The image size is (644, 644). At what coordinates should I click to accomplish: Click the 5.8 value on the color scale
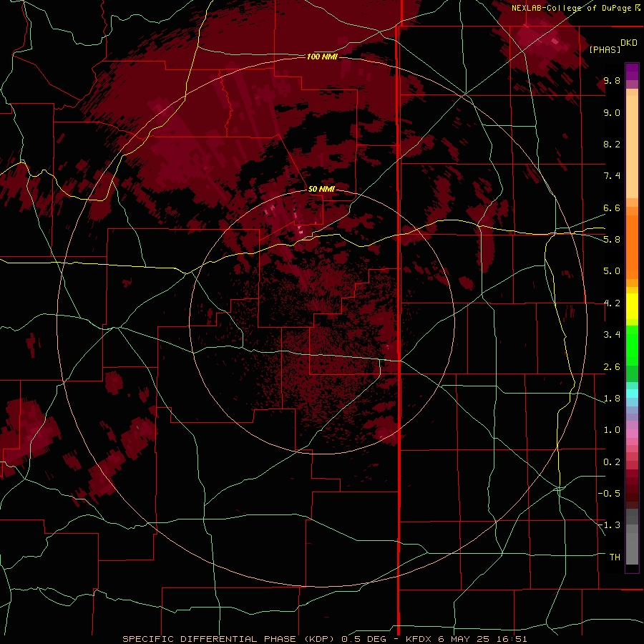coord(612,239)
